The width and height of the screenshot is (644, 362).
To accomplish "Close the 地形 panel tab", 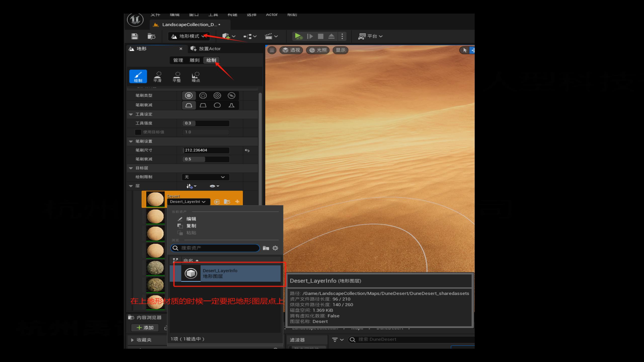I will tap(181, 49).
